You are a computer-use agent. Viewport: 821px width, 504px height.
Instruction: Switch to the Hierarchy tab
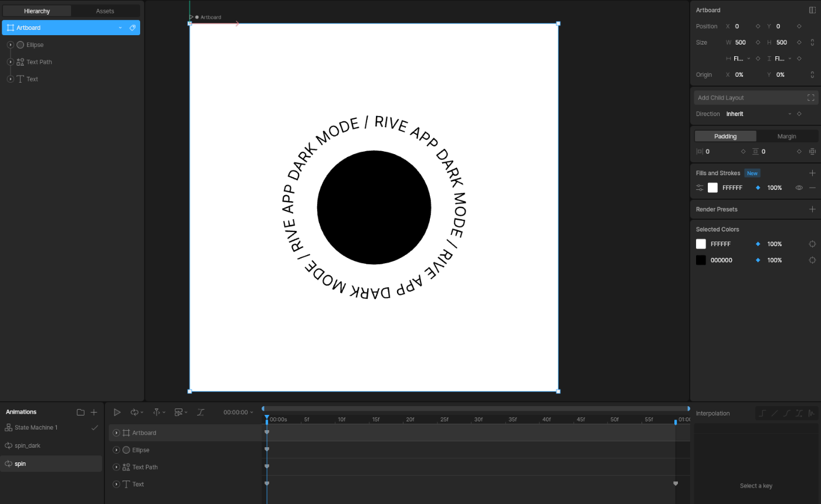click(x=37, y=11)
